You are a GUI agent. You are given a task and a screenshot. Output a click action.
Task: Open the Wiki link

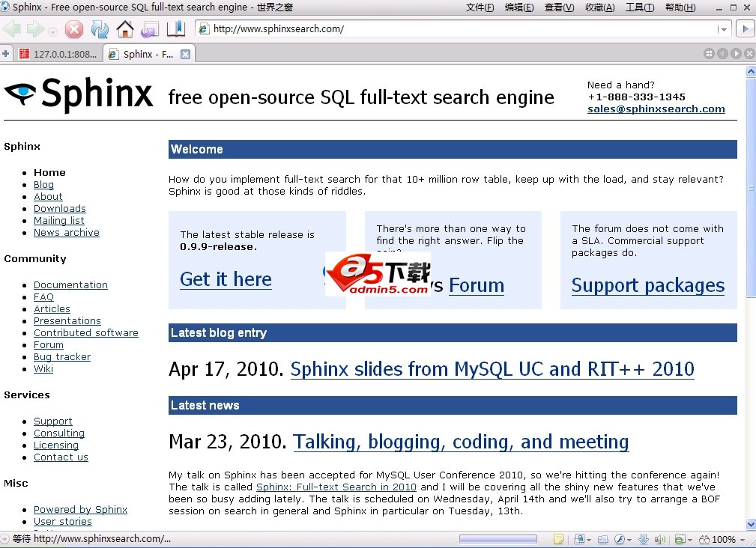pyautogui.click(x=43, y=369)
